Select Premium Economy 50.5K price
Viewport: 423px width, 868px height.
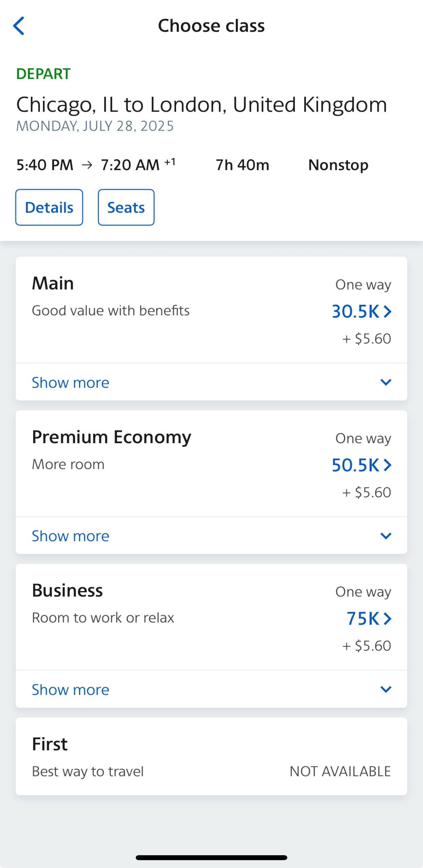355,465
